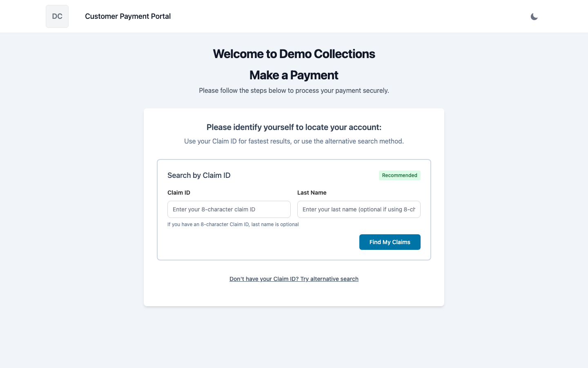Select the Customer Payment Portal header text

(x=128, y=16)
